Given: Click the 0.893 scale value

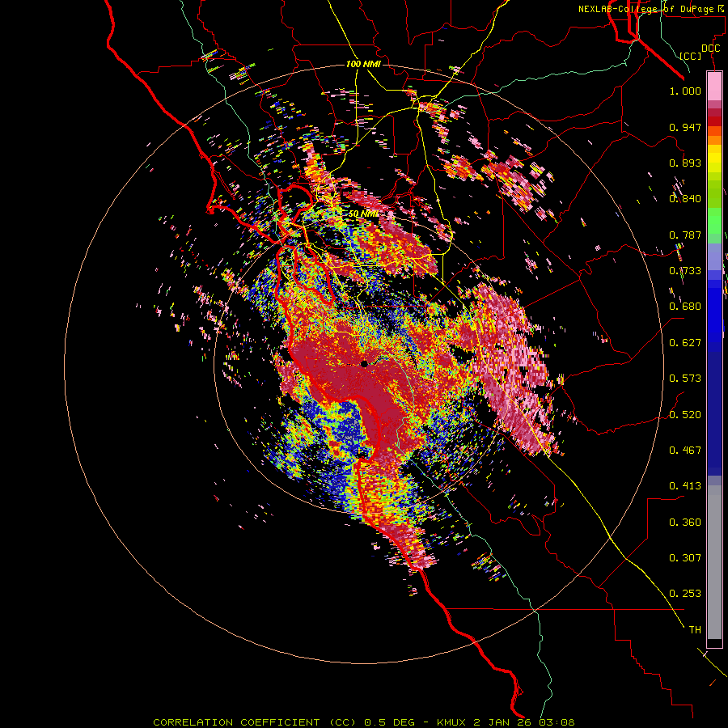Looking at the screenshot, I should click(685, 163).
